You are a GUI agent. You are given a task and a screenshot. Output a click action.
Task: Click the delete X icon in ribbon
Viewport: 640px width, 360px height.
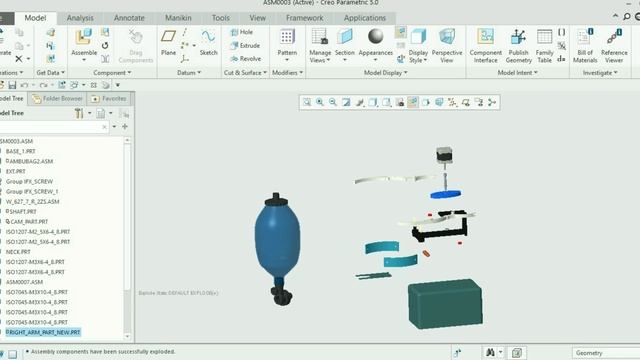click(19, 59)
